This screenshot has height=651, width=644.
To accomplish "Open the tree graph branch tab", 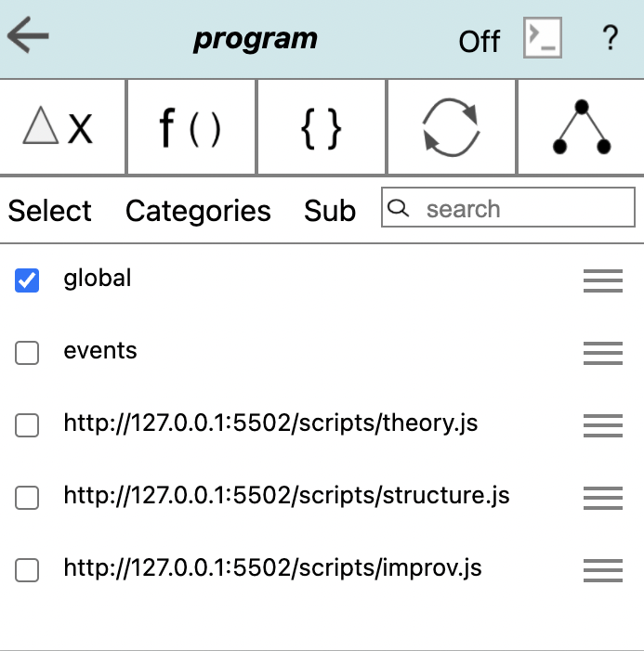I will tap(581, 126).
